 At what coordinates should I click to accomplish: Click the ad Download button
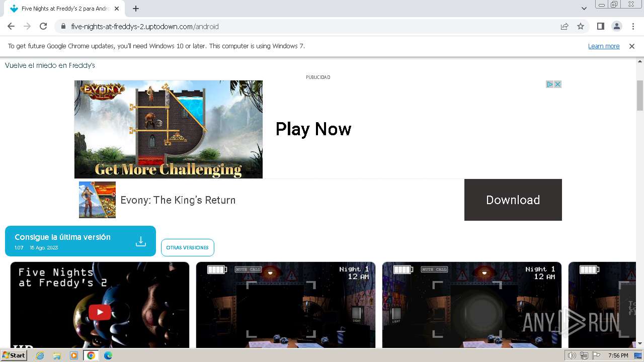(513, 200)
